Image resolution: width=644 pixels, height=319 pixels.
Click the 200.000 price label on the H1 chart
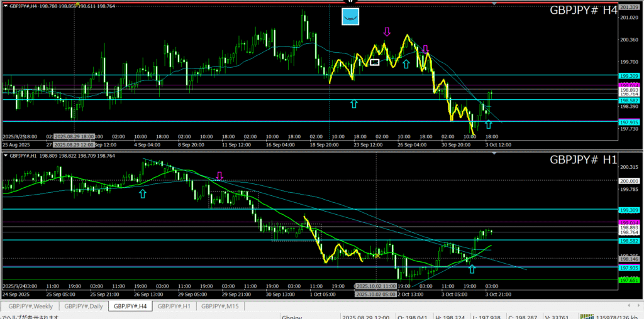pos(629,180)
